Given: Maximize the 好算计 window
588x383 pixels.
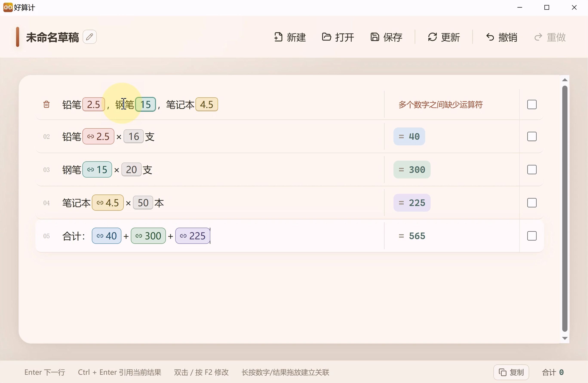Looking at the screenshot, I should 547,8.
